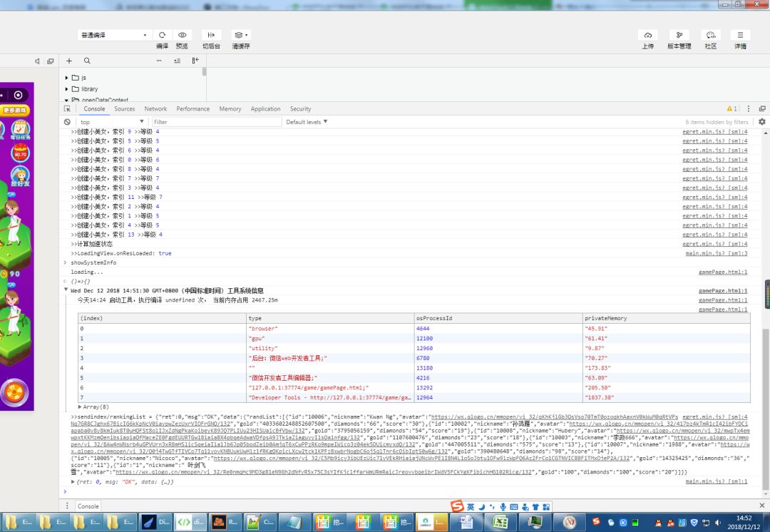Switch to the Security tab
Viewport: 770px width, 532px height.
click(x=301, y=108)
